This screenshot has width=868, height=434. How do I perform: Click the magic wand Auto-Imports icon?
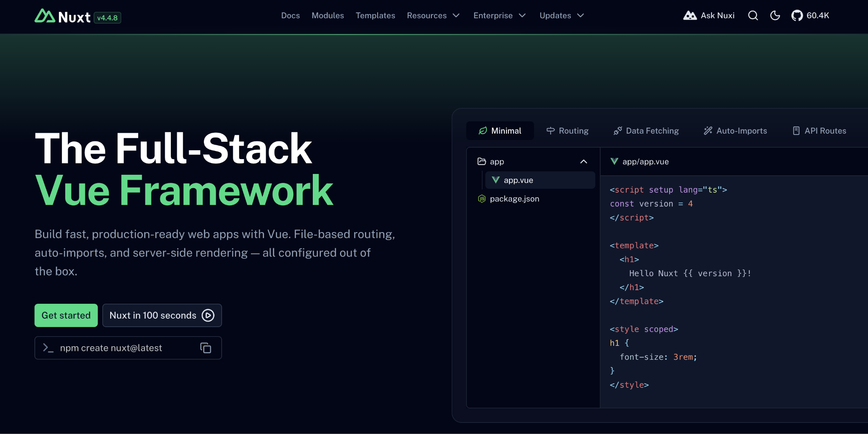click(x=708, y=131)
